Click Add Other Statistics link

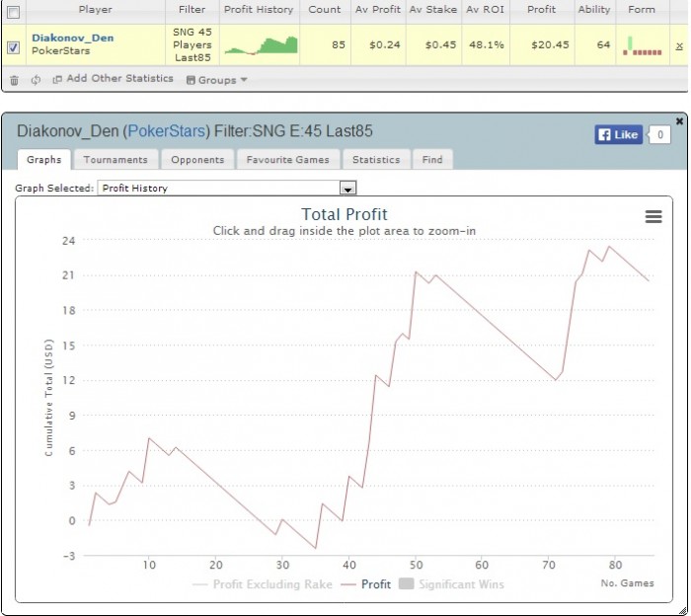coord(119,78)
